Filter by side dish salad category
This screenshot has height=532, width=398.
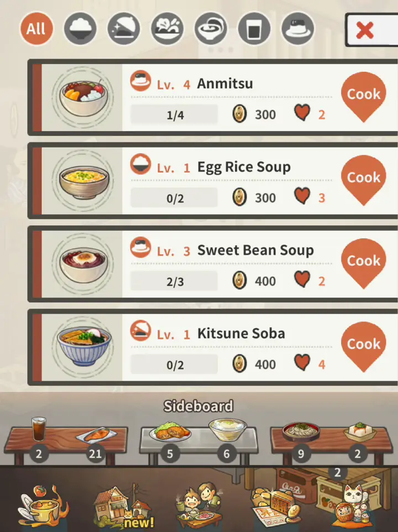(167, 29)
